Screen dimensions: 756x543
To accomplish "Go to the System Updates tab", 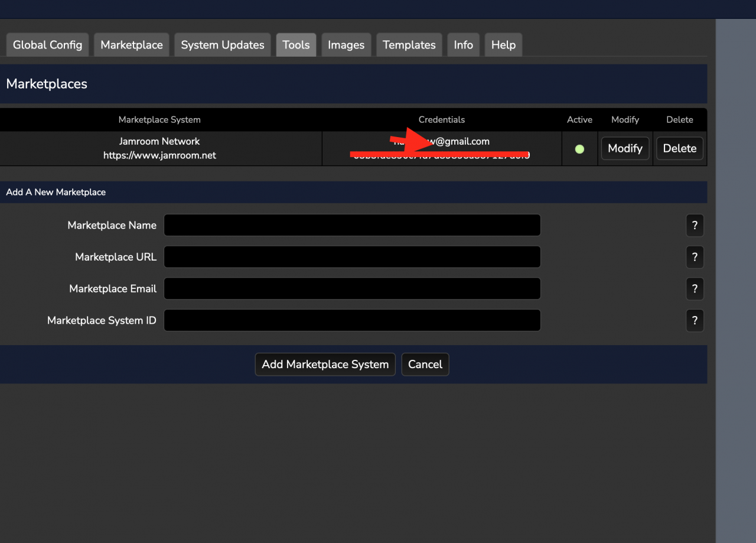I will point(222,45).
